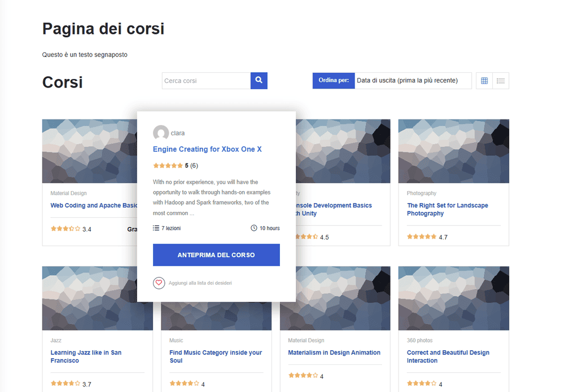Click the Web Coding course thumbnail
The height and width of the screenshot is (392, 578).
tap(90, 151)
